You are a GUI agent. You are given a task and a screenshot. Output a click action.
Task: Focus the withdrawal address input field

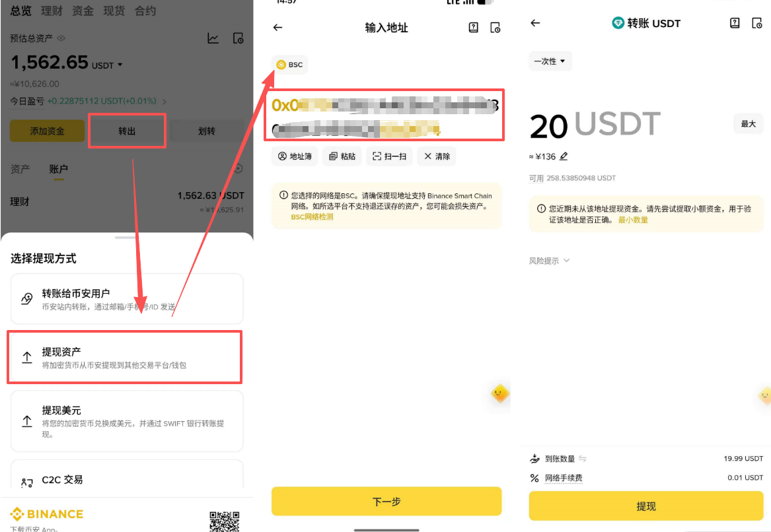(385, 116)
